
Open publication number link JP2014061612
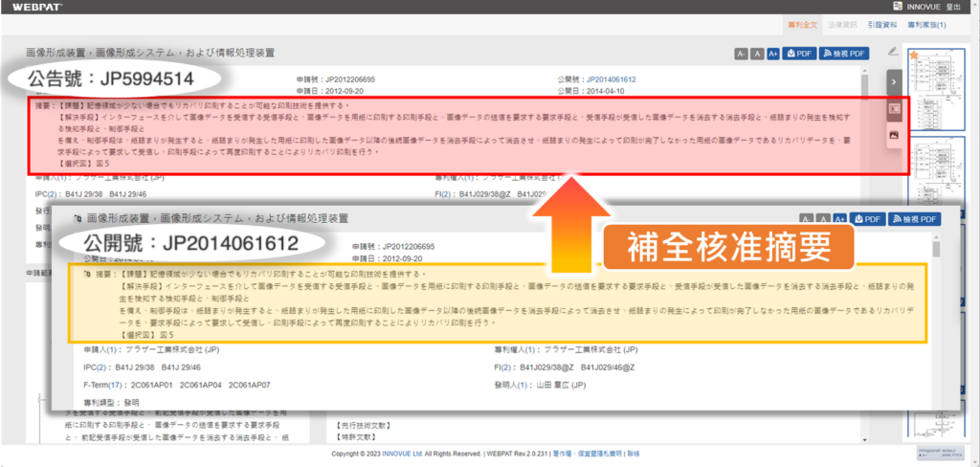click(612, 80)
